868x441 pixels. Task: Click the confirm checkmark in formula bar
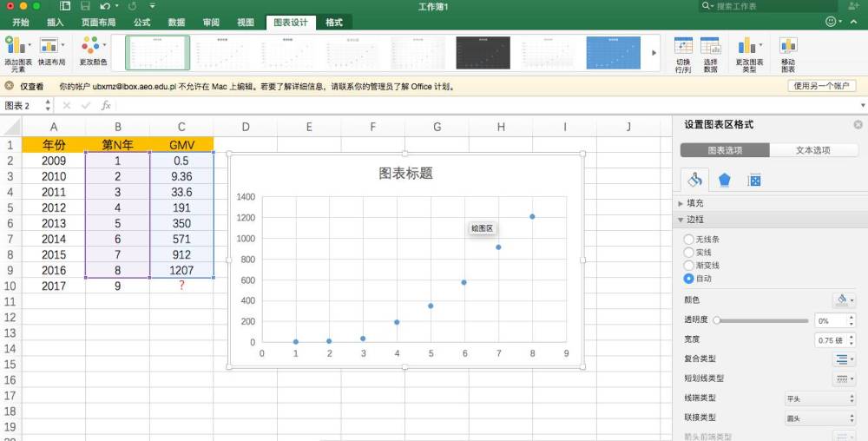point(86,105)
